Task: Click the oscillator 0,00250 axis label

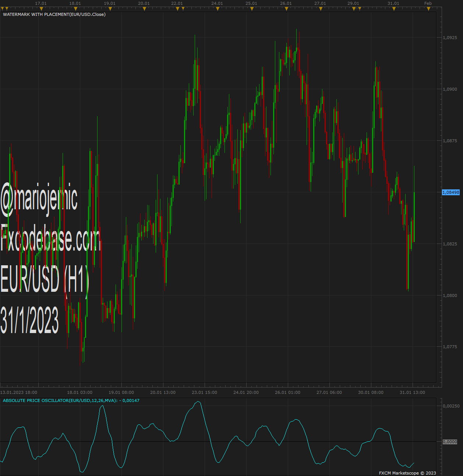Action: pyautogui.click(x=451, y=406)
